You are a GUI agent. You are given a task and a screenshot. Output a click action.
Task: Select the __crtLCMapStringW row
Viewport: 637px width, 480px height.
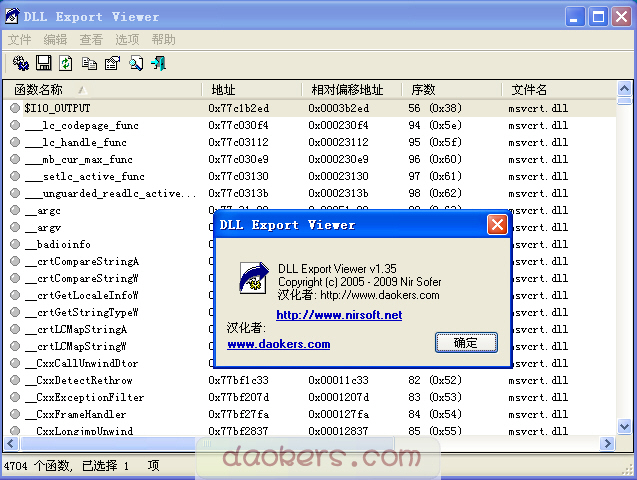click(310, 346)
